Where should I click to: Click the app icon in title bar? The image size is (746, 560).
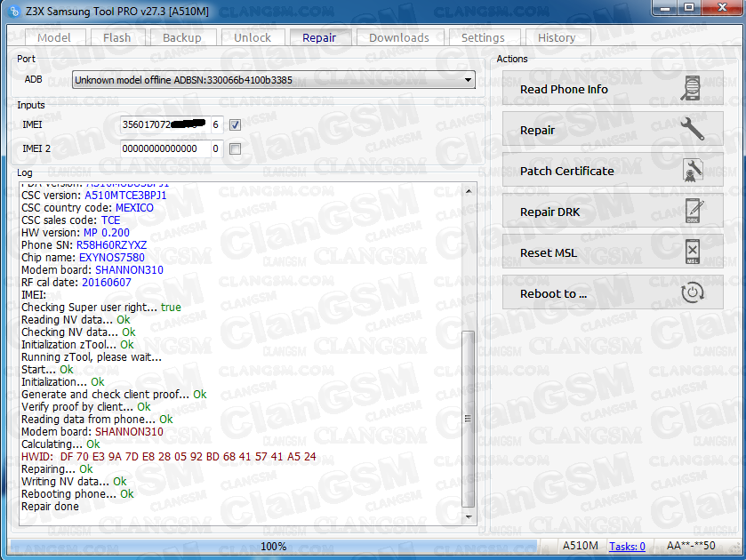tap(15, 11)
